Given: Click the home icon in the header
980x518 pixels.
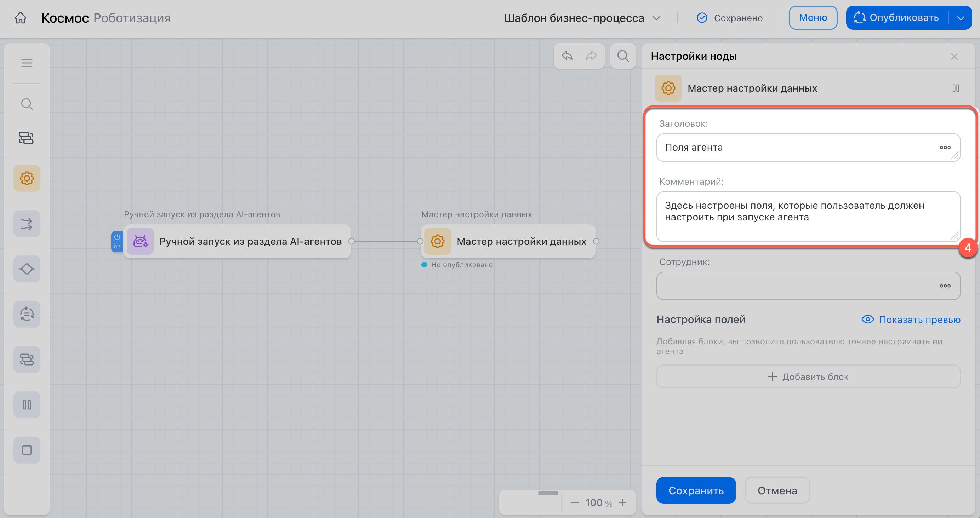Looking at the screenshot, I should (21, 18).
